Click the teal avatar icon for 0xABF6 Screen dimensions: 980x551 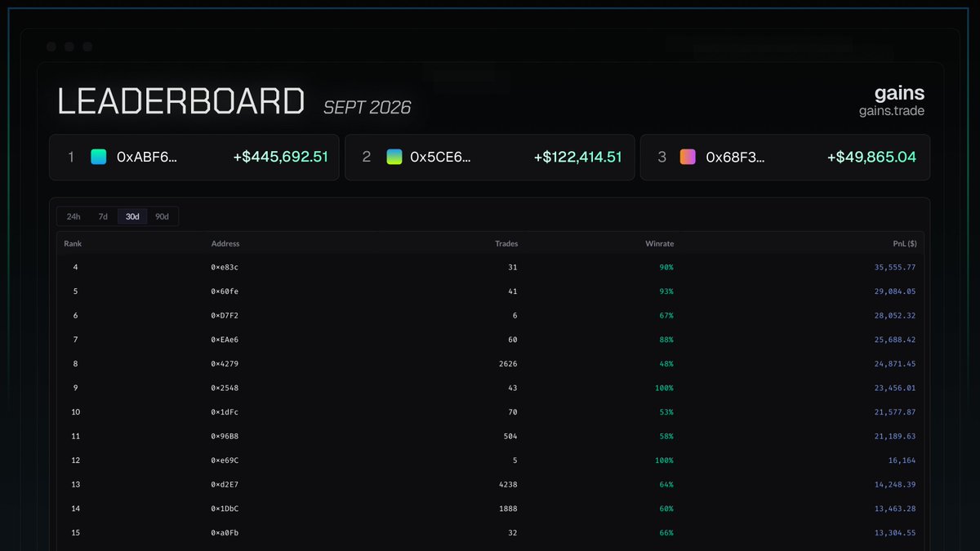point(99,157)
